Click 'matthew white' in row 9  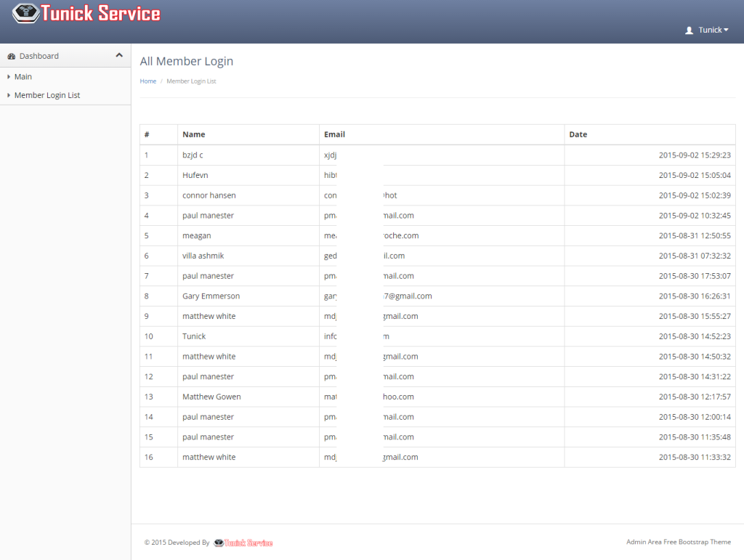pos(209,316)
